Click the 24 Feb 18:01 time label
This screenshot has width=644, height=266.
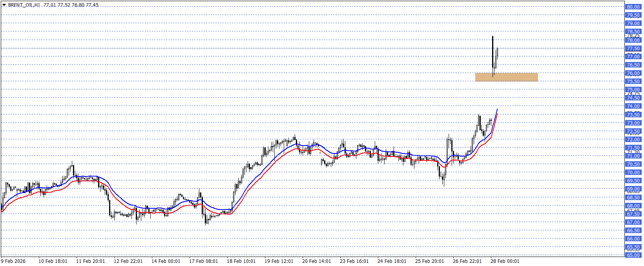click(x=392, y=261)
